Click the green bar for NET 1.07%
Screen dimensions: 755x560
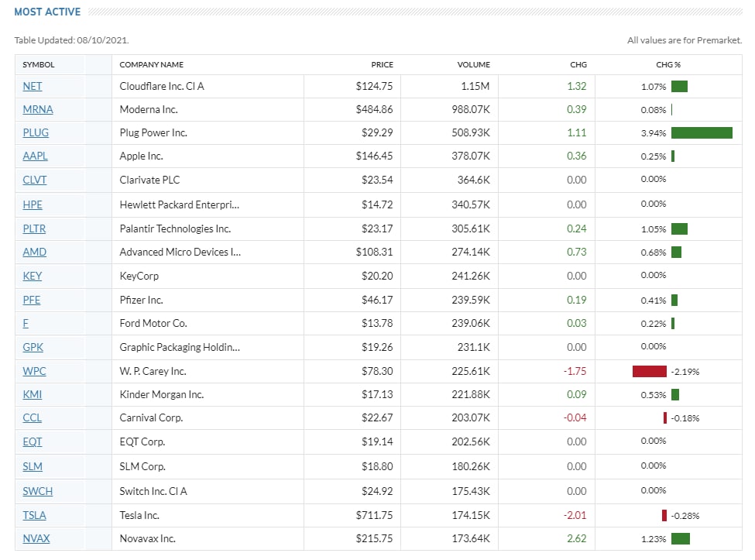[x=679, y=86]
